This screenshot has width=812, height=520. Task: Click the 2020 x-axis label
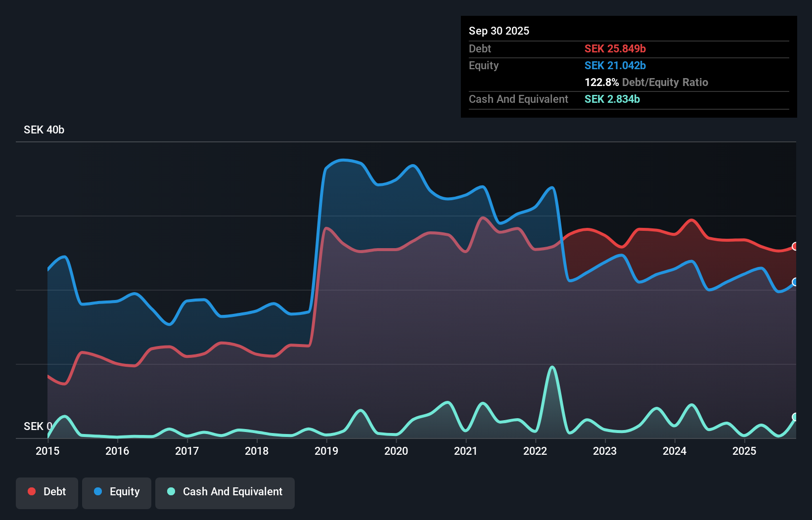coord(396,451)
